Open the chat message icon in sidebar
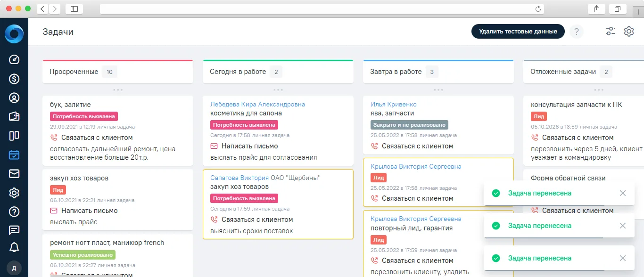Screen dimensions: 644x277 (14, 230)
